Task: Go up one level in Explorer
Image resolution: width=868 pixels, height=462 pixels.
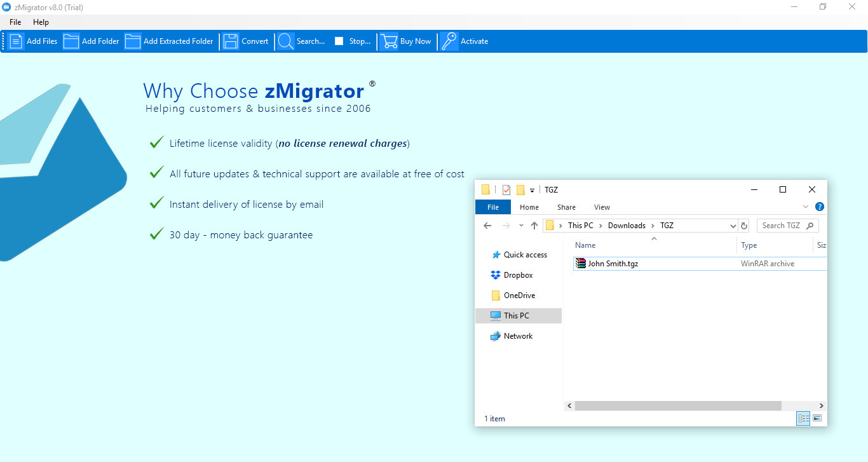Action: point(534,226)
